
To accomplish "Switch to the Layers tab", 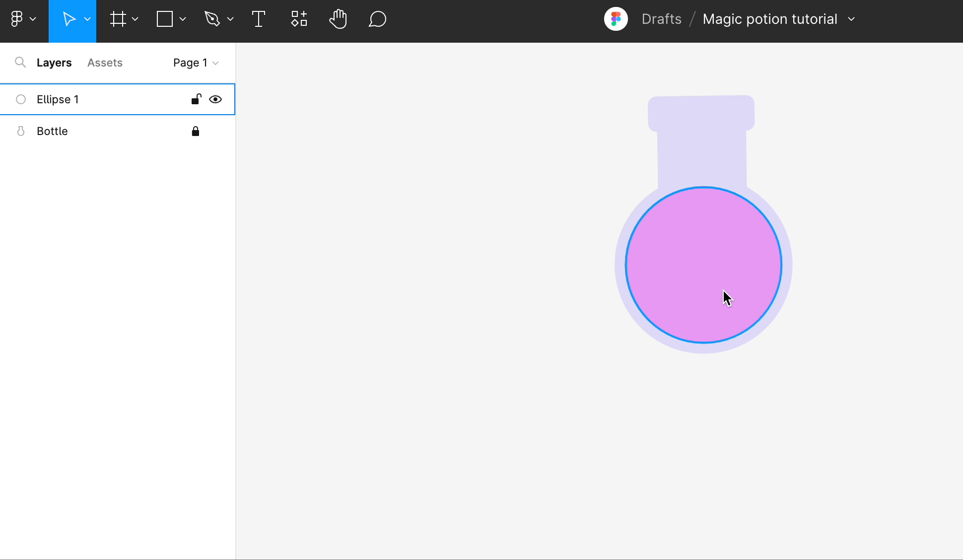I will 54,63.
